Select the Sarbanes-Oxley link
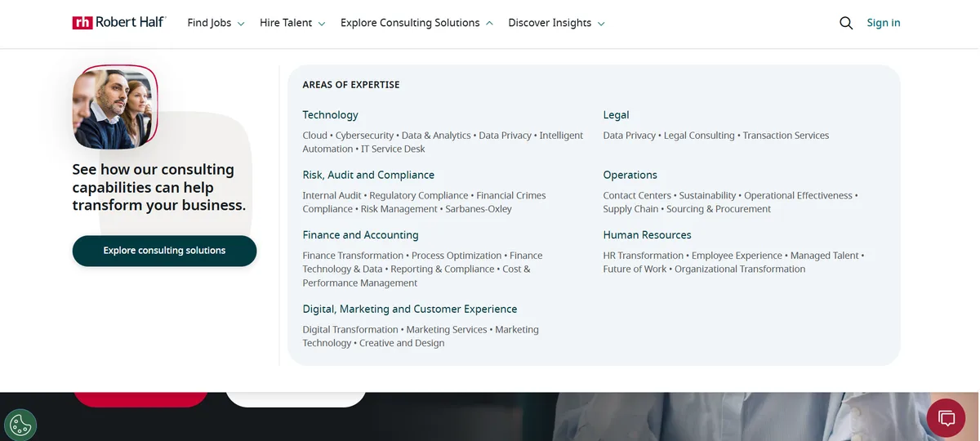 click(x=479, y=209)
